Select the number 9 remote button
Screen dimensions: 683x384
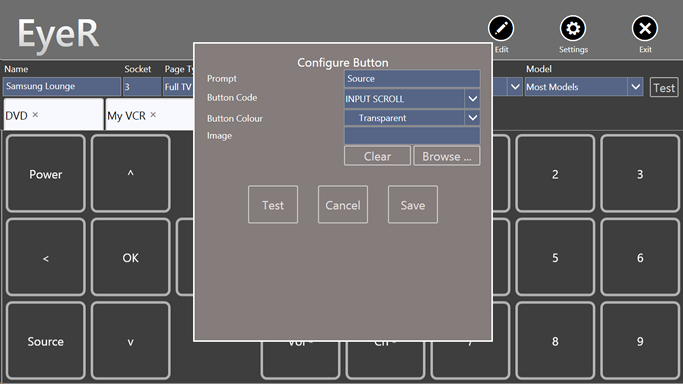coord(640,341)
